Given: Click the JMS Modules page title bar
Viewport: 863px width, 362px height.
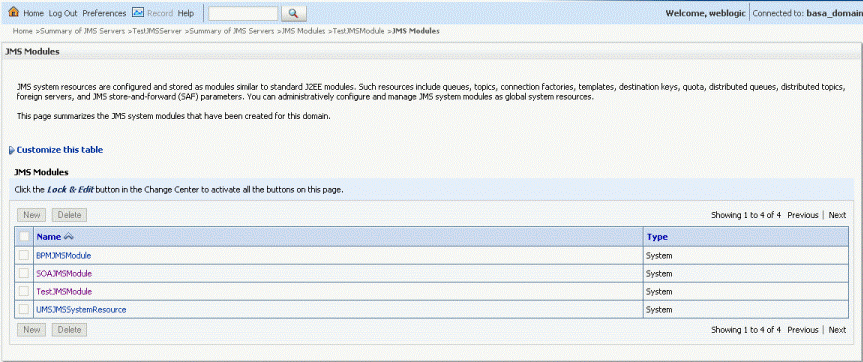Looking at the screenshot, I should [x=431, y=52].
